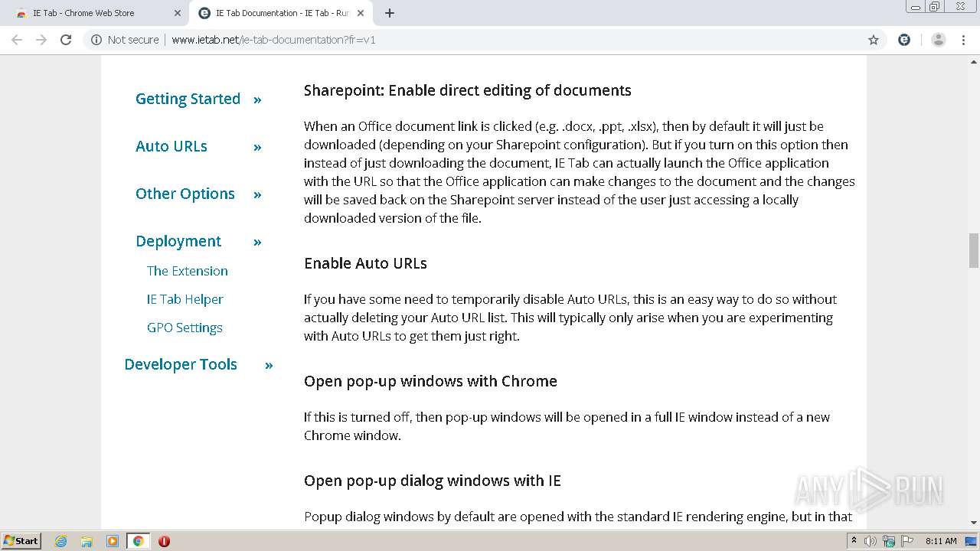Click the scrollbar up arrow

974,61
